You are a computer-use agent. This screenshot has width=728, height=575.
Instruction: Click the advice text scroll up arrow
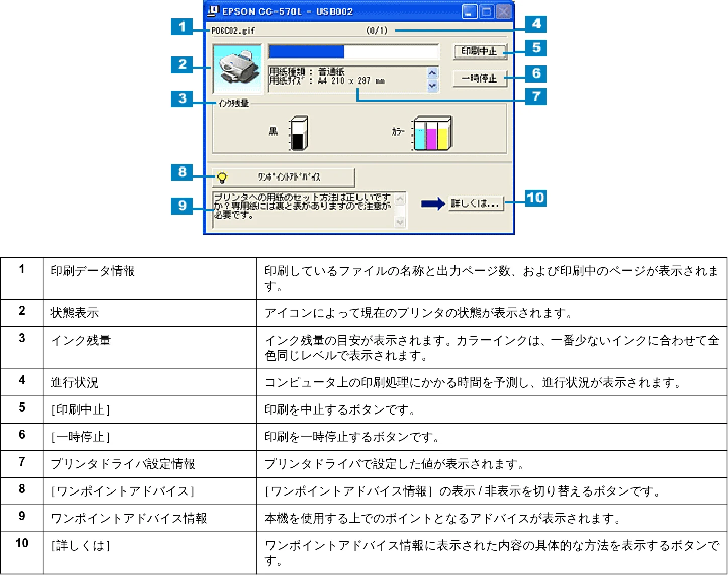point(400,200)
